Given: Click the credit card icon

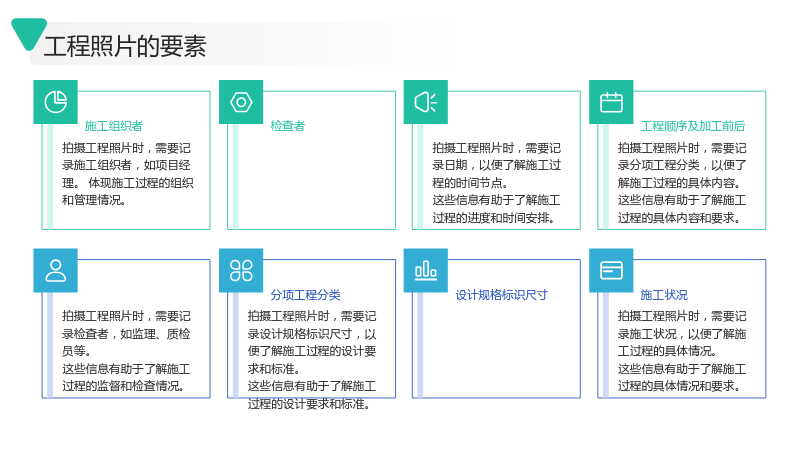Looking at the screenshot, I should 611,270.
